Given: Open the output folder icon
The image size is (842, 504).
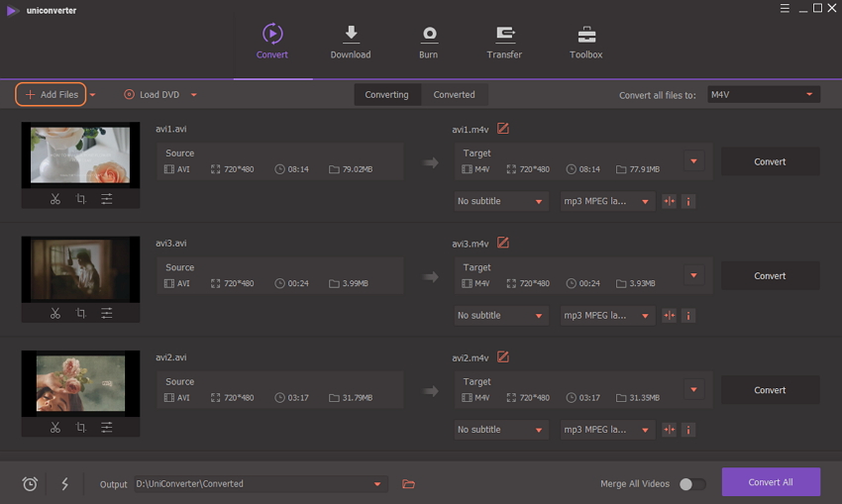Looking at the screenshot, I should point(408,483).
